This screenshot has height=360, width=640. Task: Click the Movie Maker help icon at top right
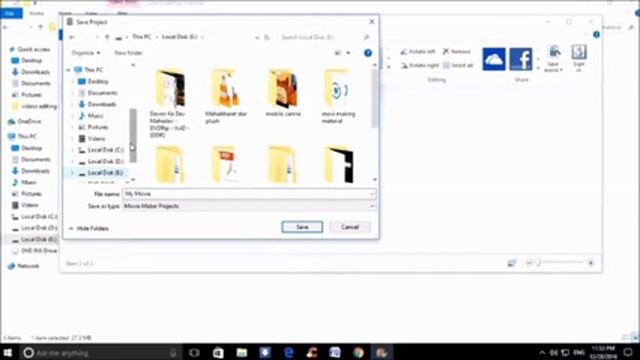coord(596,35)
